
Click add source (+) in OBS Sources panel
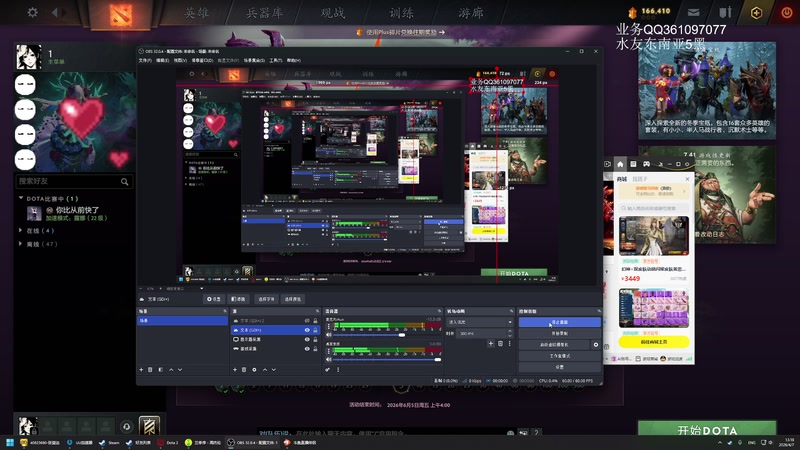(x=235, y=369)
